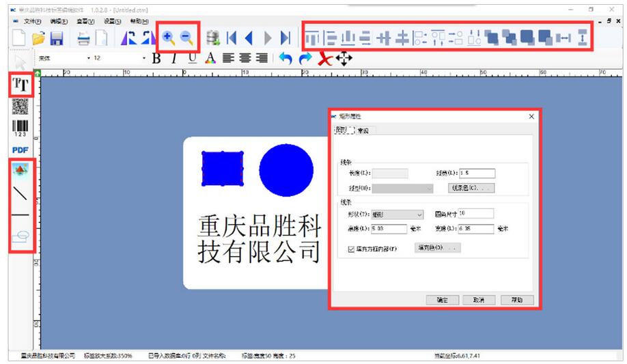Zoom out with minus magnifier

[186, 38]
